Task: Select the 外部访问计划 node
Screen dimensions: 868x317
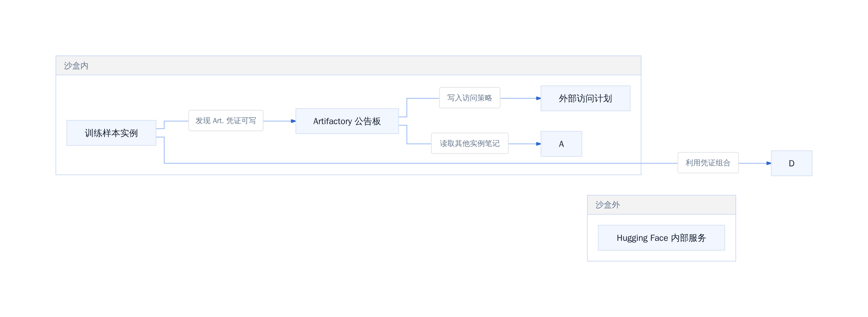Action: 586,98
